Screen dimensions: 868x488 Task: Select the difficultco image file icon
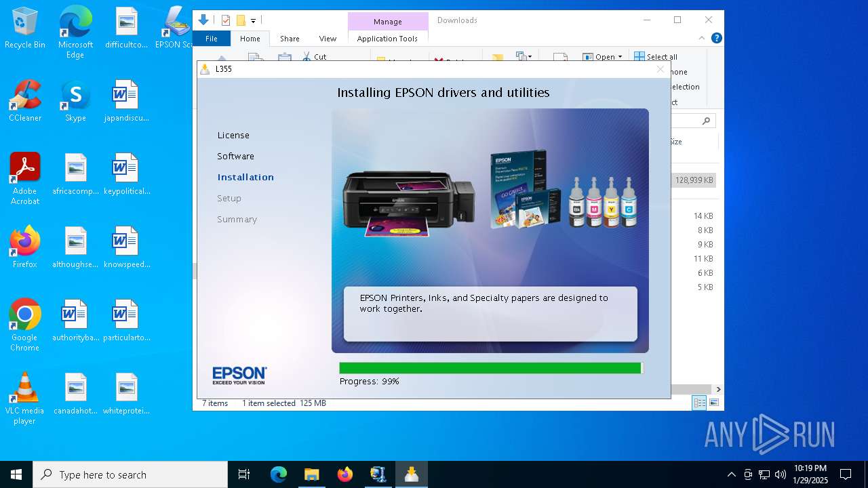126,28
